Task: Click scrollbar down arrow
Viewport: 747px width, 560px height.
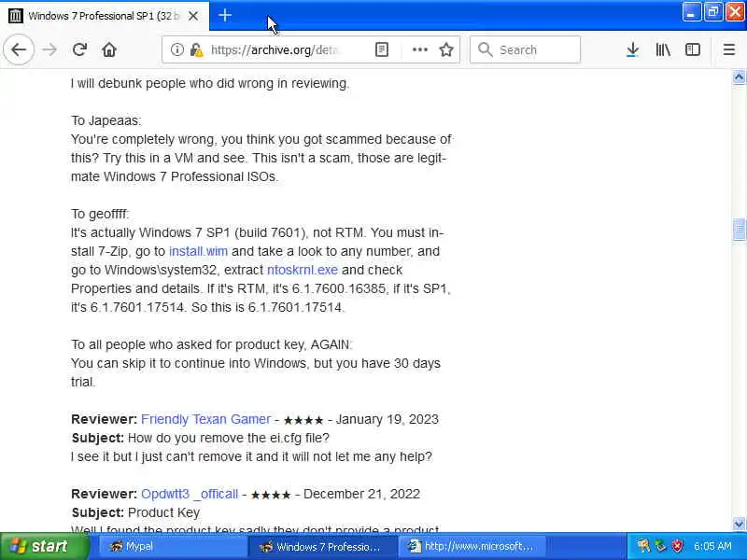Action: [739, 525]
